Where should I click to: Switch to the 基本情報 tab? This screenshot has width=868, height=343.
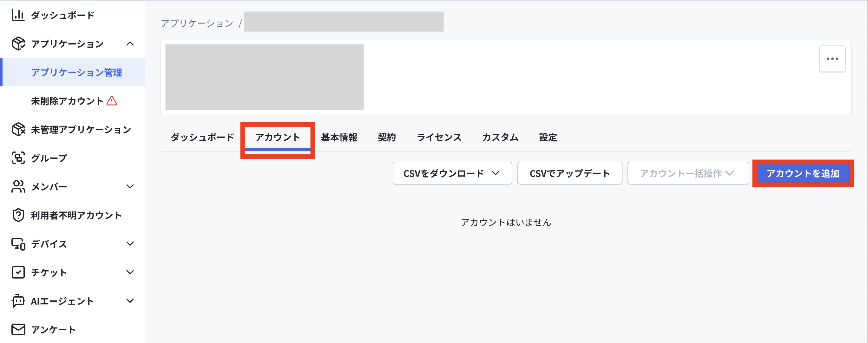point(339,137)
